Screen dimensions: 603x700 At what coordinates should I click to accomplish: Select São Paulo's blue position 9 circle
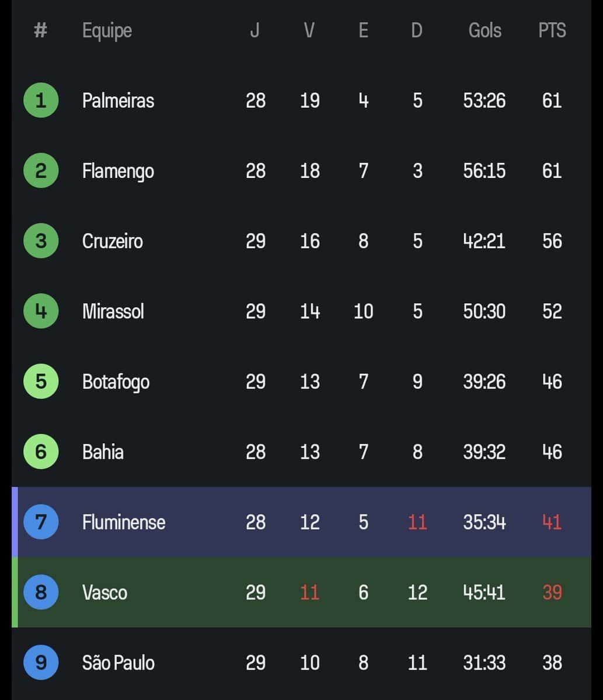tap(40, 663)
